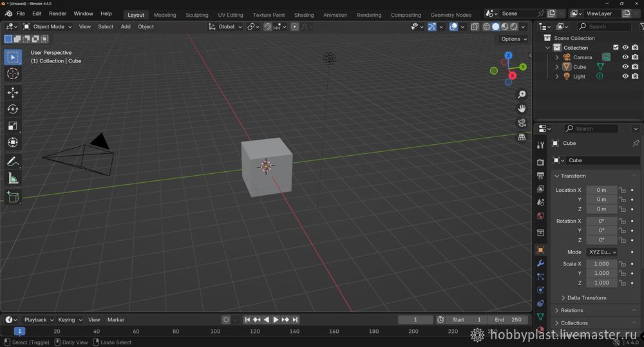Lock Location X value
644x347 pixels.
pyautogui.click(x=623, y=190)
